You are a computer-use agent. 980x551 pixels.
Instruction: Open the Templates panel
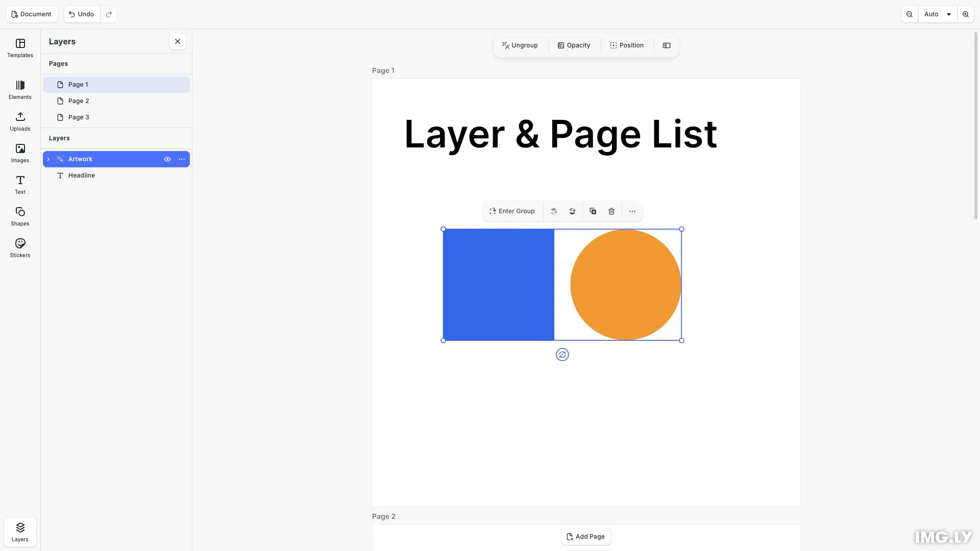[20, 48]
